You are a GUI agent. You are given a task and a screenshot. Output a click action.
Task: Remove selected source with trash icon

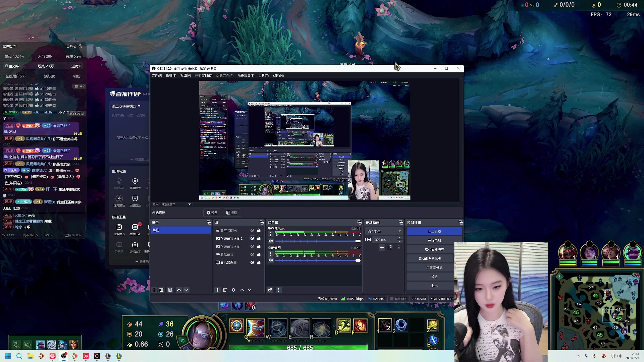(x=225, y=290)
